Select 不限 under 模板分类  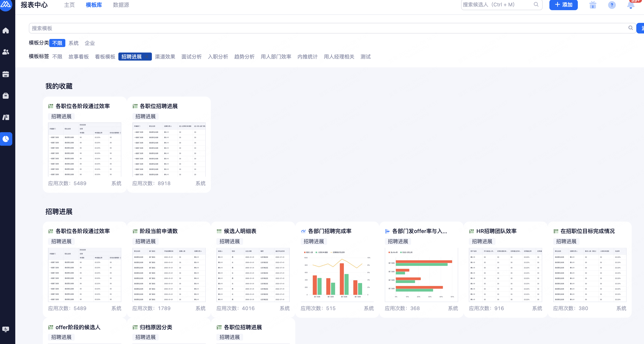pos(57,43)
